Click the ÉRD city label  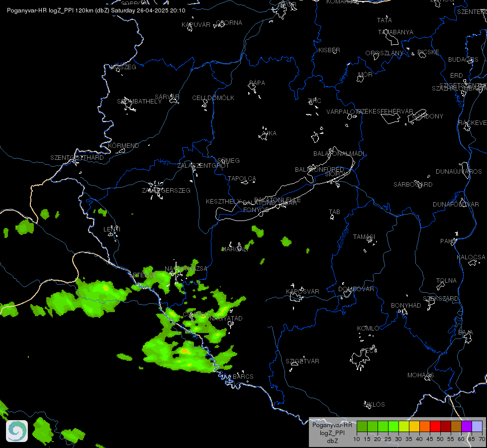(x=456, y=76)
